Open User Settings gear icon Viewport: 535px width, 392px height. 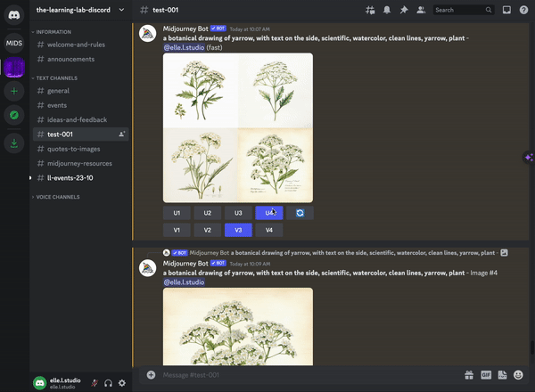click(122, 382)
